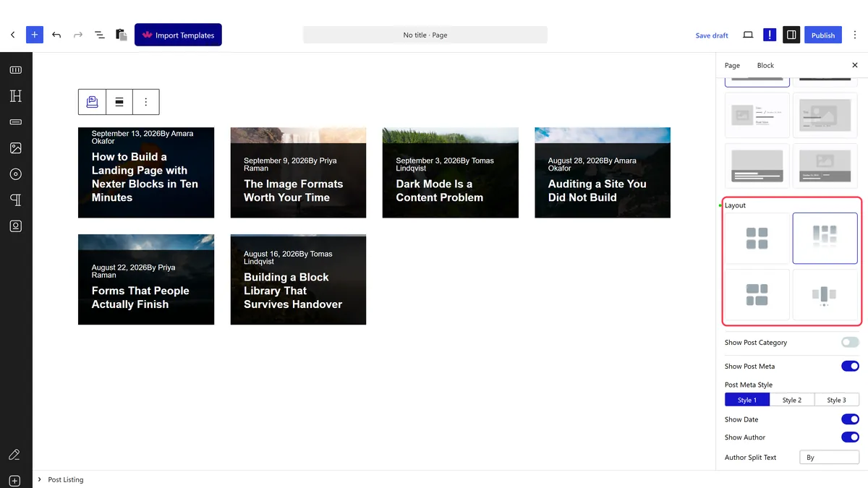Switch to the Page tab
This screenshot has width=868, height=488.
[x=732, y=65]
